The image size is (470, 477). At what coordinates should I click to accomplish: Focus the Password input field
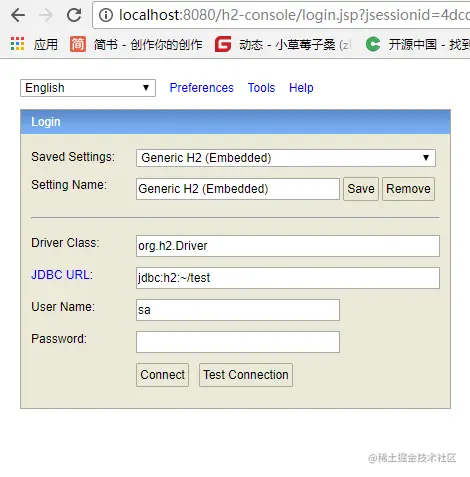[x=238, y=342]
